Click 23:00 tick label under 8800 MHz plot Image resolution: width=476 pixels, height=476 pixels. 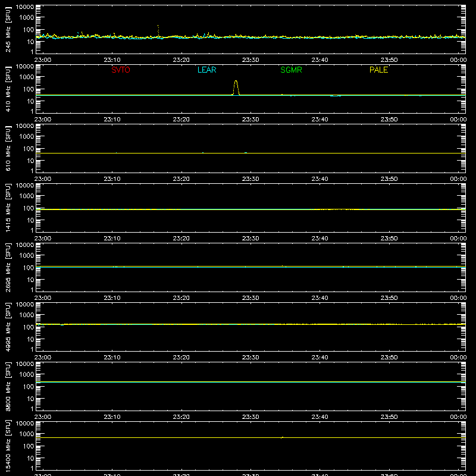pyautogui.click(x=43, y=417)
